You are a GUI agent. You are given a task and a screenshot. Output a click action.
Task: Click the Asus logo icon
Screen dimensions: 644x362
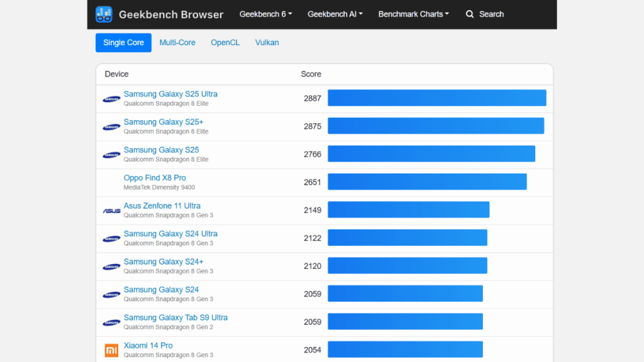tap(111, 211)
